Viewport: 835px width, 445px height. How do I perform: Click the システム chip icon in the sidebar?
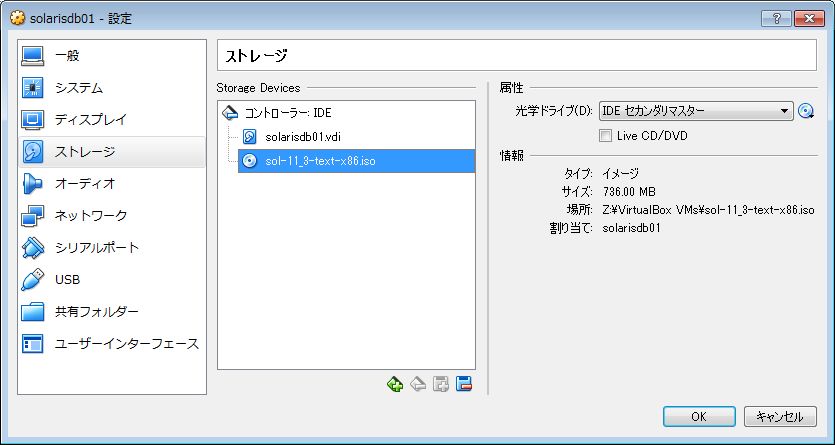tap(33, 88)
